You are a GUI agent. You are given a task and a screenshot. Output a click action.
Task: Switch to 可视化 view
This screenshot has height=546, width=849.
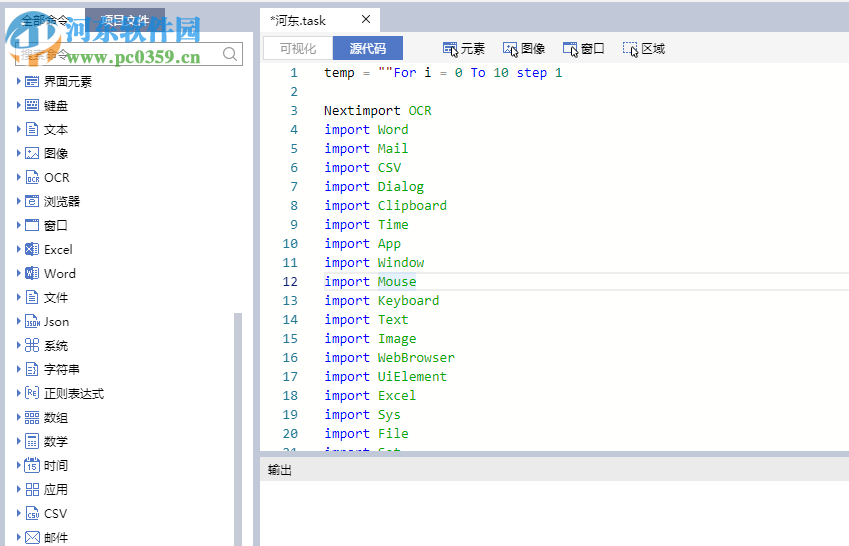pos(298,48)
